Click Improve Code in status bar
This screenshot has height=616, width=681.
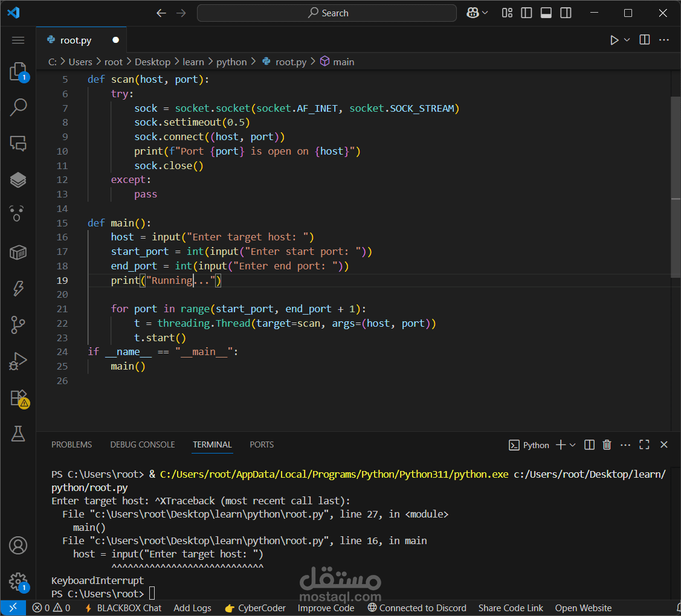(326, 608)
